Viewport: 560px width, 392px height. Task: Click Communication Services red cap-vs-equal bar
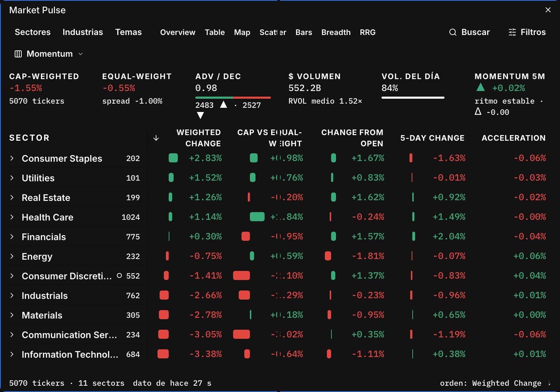click(x=241, y=334)
